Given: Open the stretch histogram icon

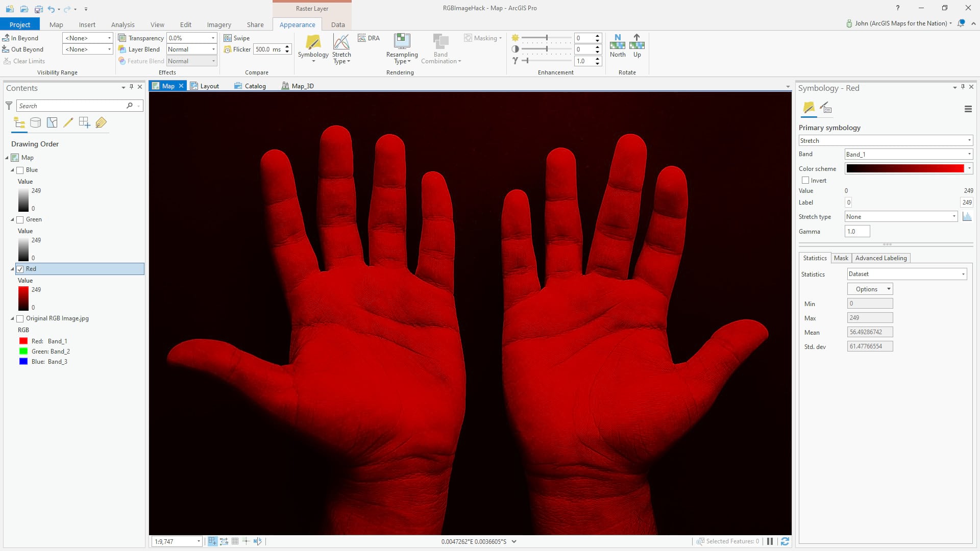Looking at the screenshot, I should (967, 217).
